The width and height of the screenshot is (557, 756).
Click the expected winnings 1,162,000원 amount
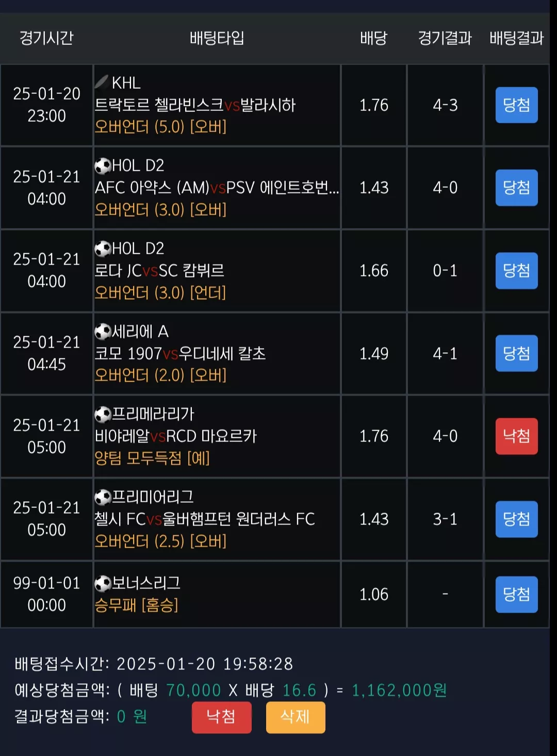click(399, 690)
